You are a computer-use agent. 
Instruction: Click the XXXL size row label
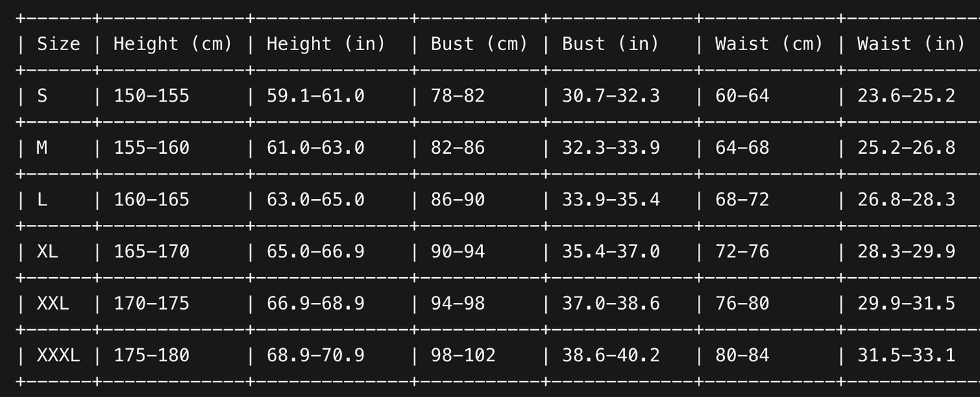point(58,355)
